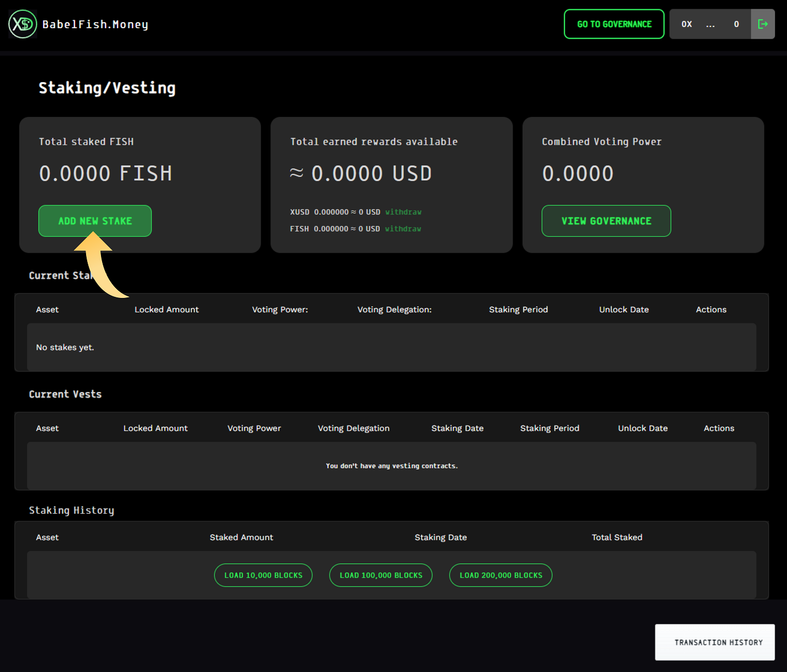Viewport: 787px width, 672px height.
Task: Select the 'No stakes yet.' row text
Action: point(65,347)
